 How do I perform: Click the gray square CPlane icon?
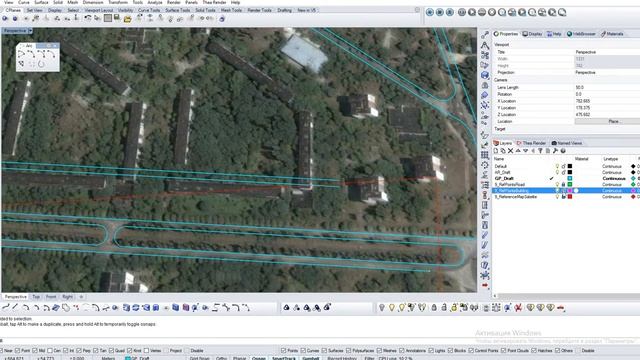(x=108, y=18)
